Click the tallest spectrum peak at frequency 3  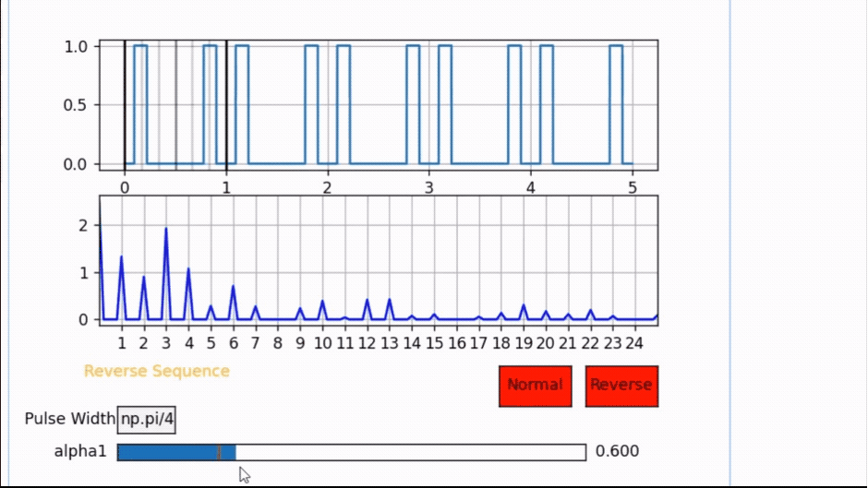click(166, 231)
